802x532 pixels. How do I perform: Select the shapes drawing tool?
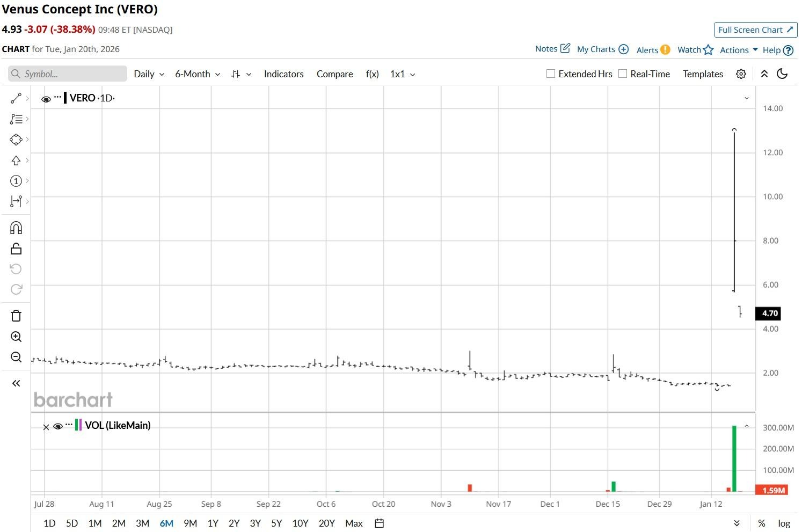tap(16, 140)
